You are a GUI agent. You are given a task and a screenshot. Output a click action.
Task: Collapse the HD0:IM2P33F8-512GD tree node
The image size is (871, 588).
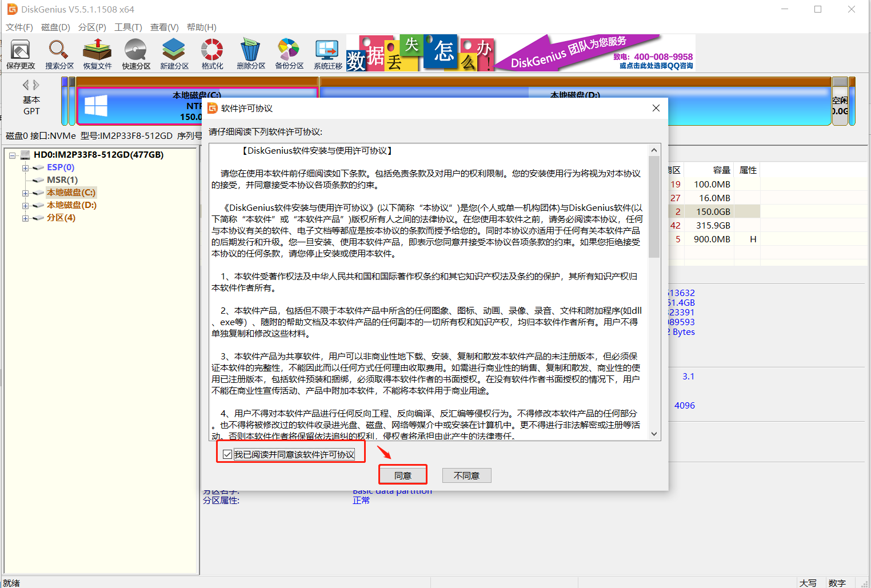pos(13,155)
